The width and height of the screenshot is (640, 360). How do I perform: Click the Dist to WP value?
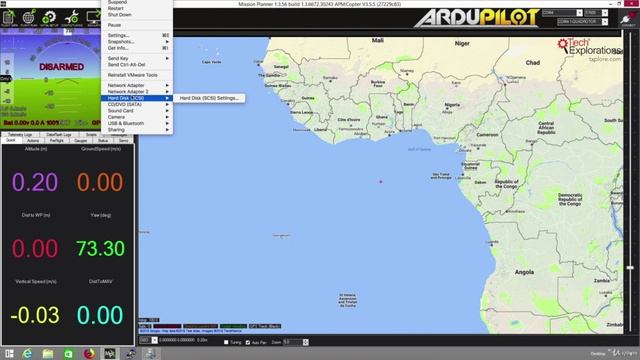[x=35, y=249]
